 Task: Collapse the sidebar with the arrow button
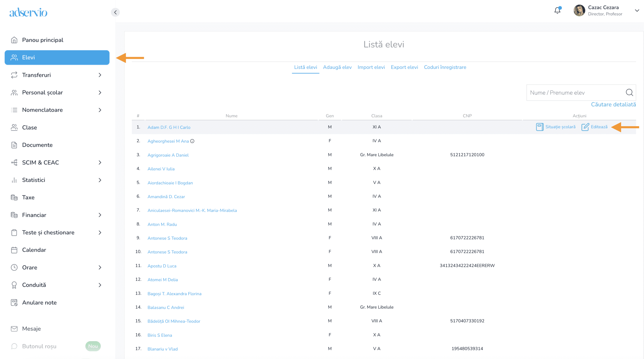pyautogui.click(x=115, y=12)
